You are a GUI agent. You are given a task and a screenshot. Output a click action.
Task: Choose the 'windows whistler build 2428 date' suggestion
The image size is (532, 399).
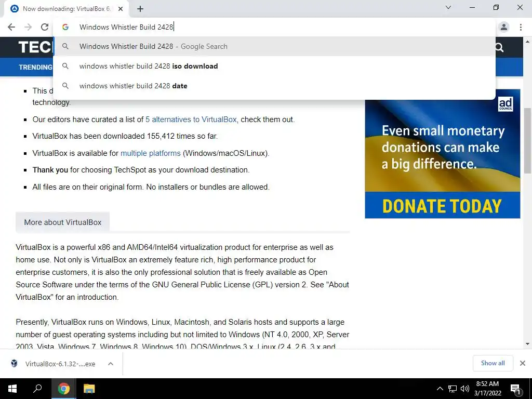click(274, 86)
